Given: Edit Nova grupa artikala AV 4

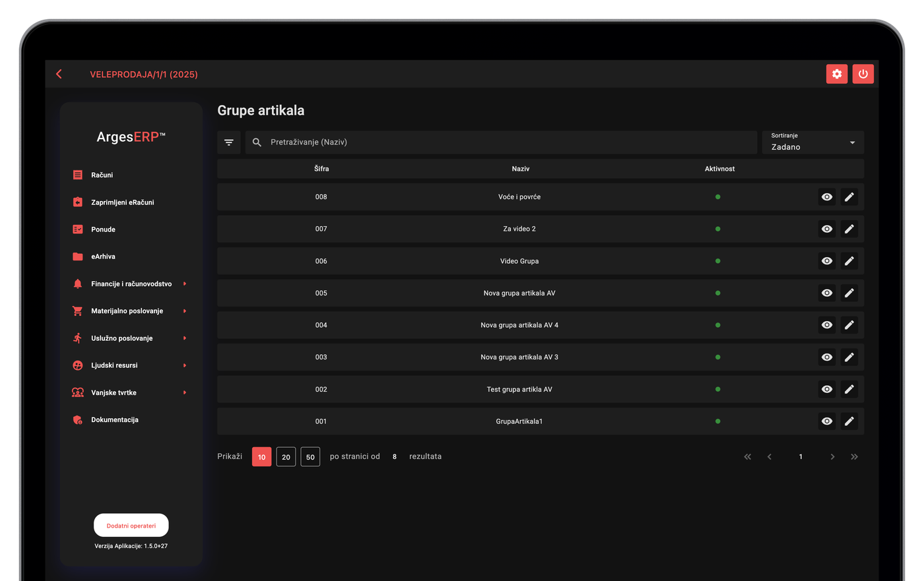Looking at the screenshot, I should (x=849, y=325).
